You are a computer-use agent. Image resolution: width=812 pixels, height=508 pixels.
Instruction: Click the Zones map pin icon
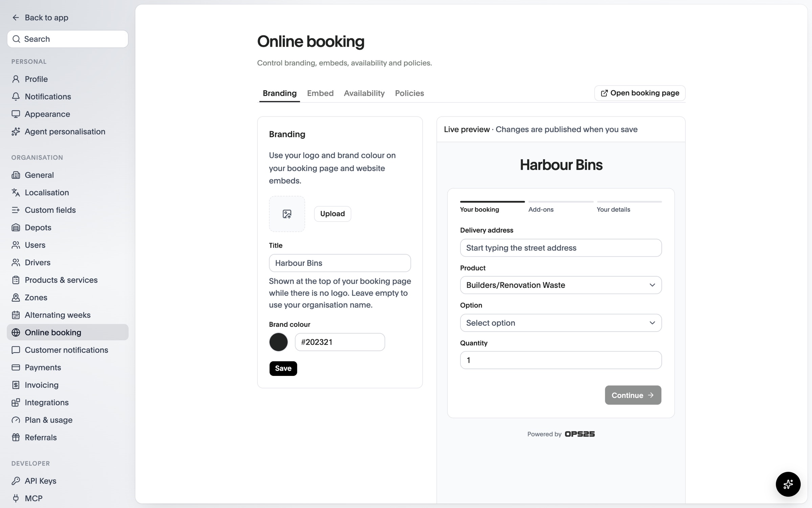[x=16, y=297]
